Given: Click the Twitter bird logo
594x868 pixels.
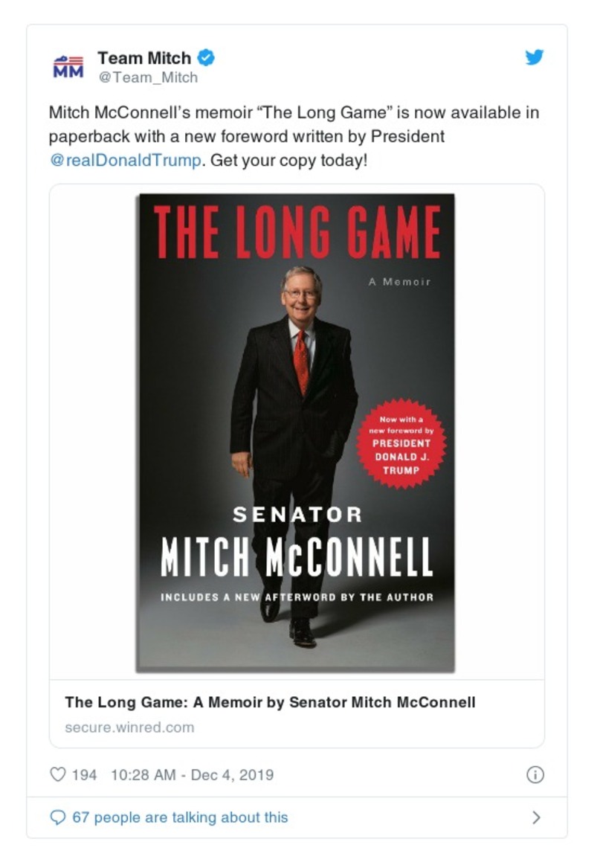Looking at the screenshot, I should coord(535,57).
